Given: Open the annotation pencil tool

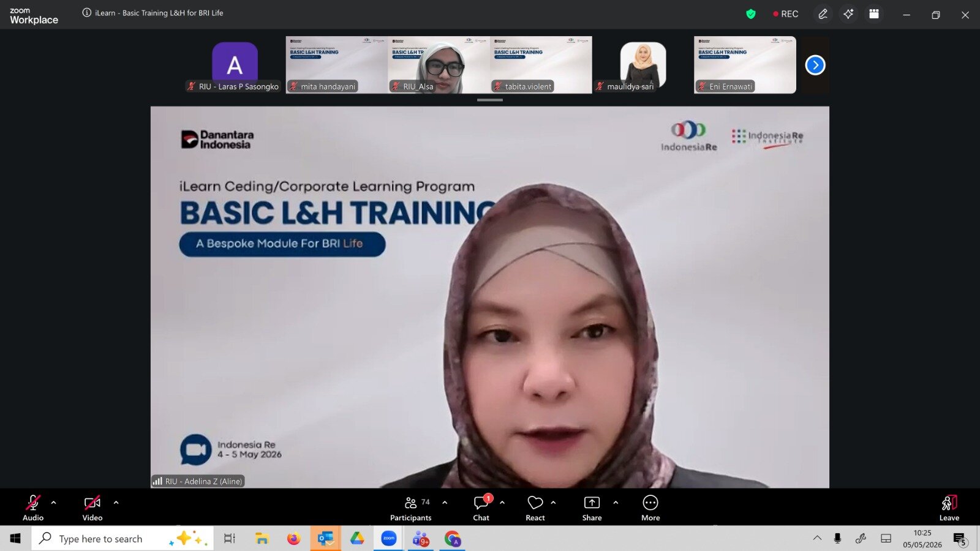Looking at the screenshot, I should (x=823, y=14).
